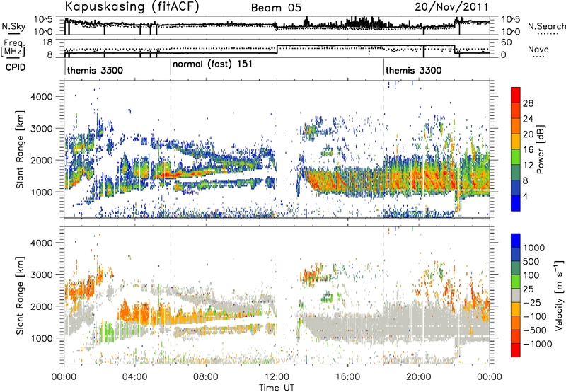Select the gray -25 to 25 velocity swatch
The width and height of the screenshot is (566, 392).
click(516, 295)
